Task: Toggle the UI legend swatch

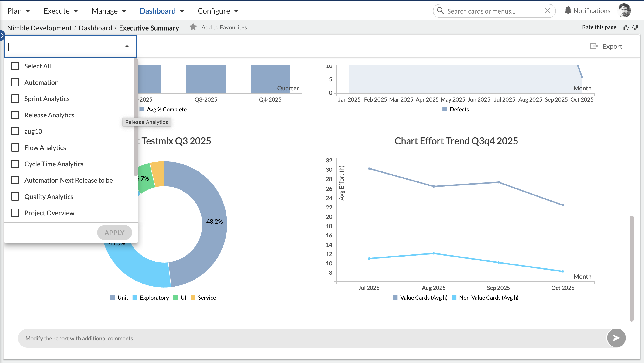Action: click(x=175, y=298)
